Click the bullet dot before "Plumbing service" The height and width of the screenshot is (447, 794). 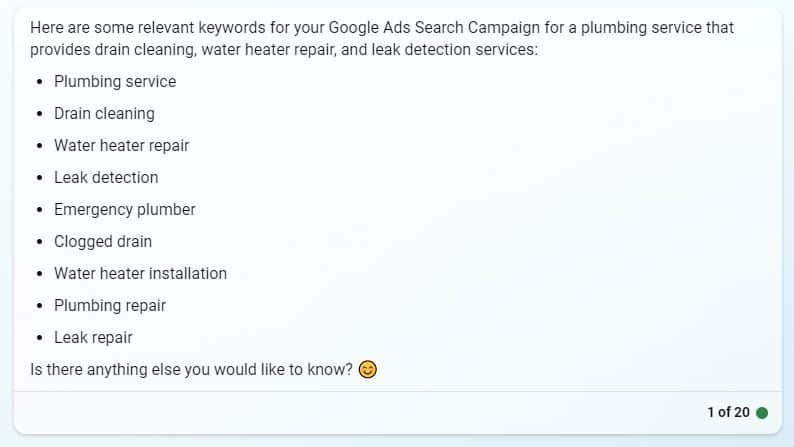[x=39, y=82]
